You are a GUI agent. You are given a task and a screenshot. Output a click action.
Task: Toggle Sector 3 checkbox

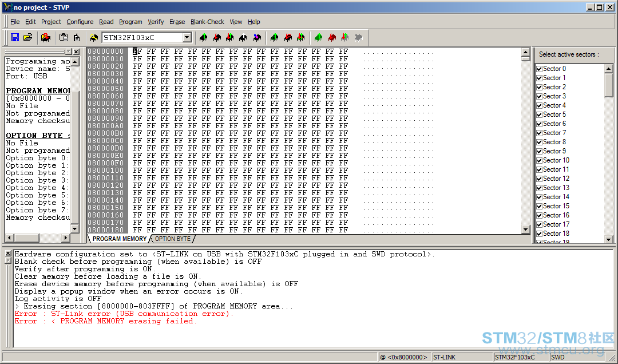[x=540, y=96]
